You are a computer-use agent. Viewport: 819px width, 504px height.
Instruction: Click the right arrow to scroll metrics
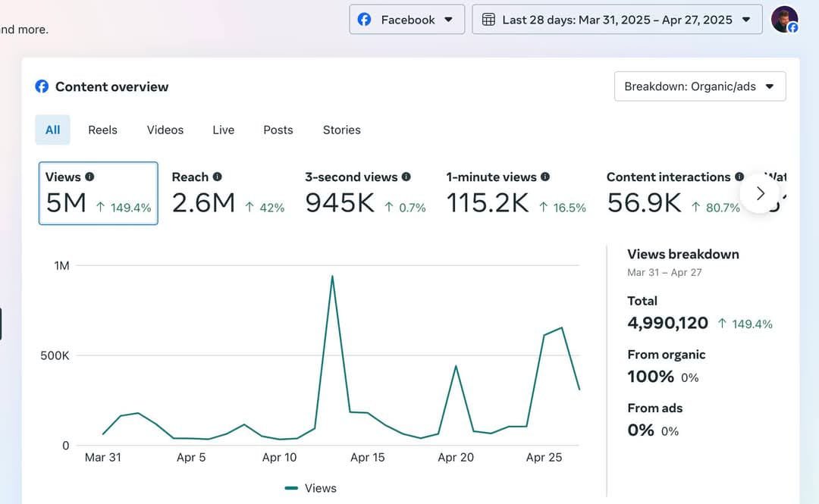[x=761, y=193]
